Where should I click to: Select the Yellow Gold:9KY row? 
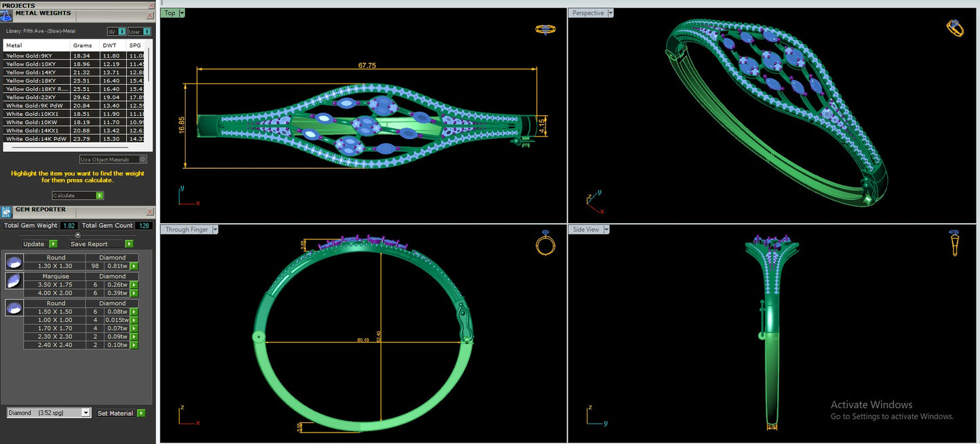pyautogui.click(x=73, y=56)
